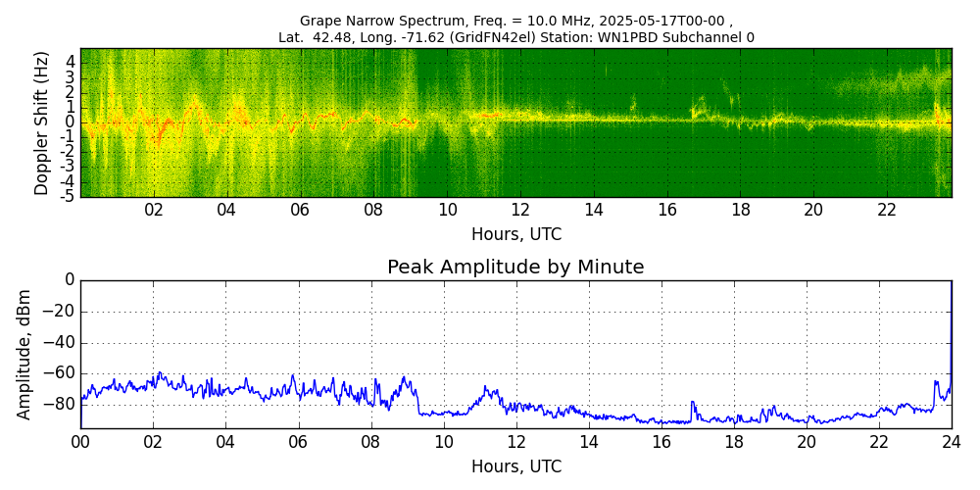
Task: Click spectrogram hour tick '12'
Action: point(520,212)
